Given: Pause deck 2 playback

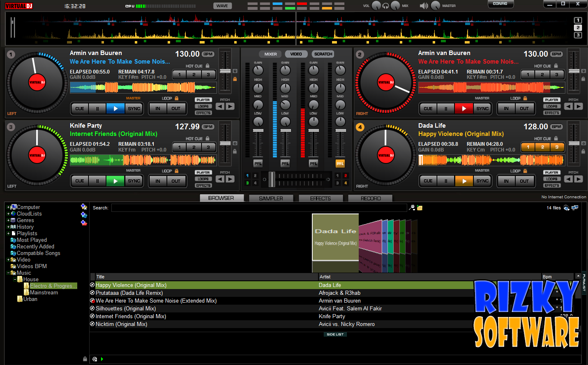Looking at the screenshot, I should point(446,109).
